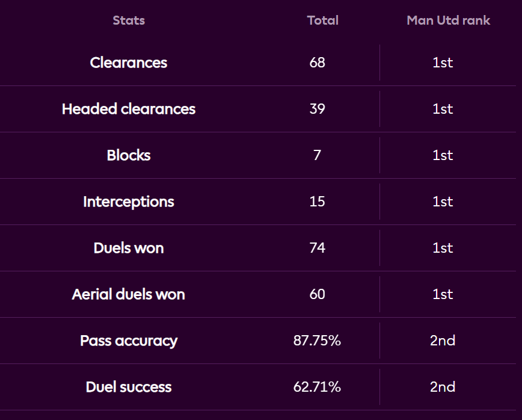This screenshot has height=420, width=522.
Task: Click the Interceptions total value 15
Action: coord(317,202)
